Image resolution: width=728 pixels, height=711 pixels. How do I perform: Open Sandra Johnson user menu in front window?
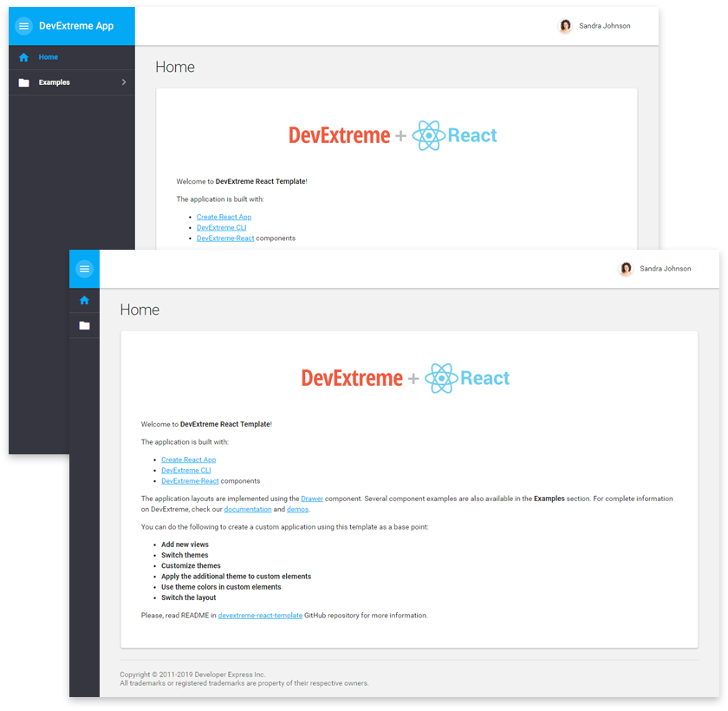tap(655, 269)
